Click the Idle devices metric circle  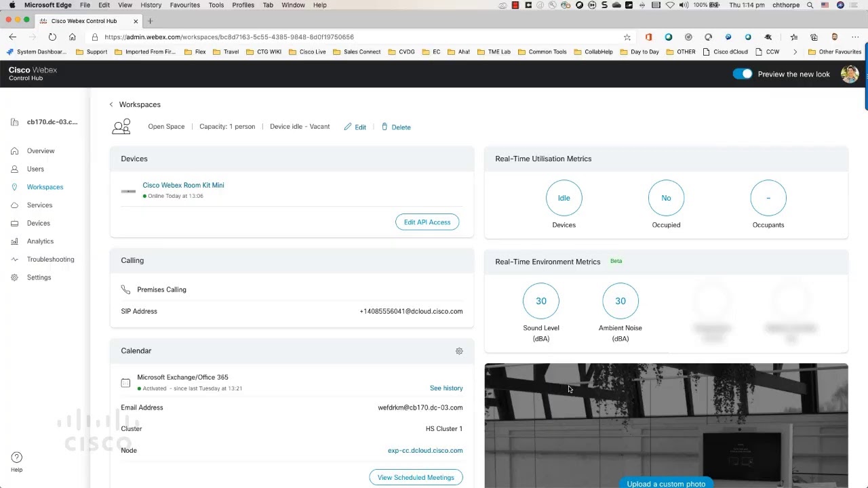pos(564,198)
